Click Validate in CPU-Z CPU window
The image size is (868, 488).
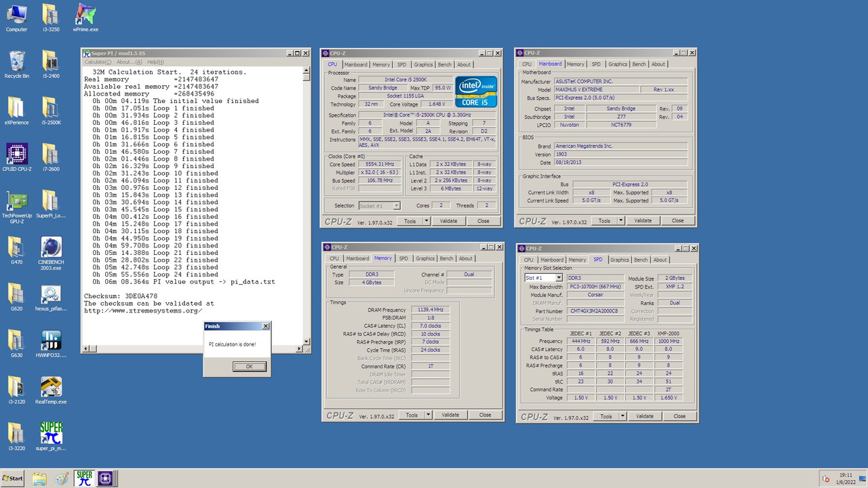449,221
